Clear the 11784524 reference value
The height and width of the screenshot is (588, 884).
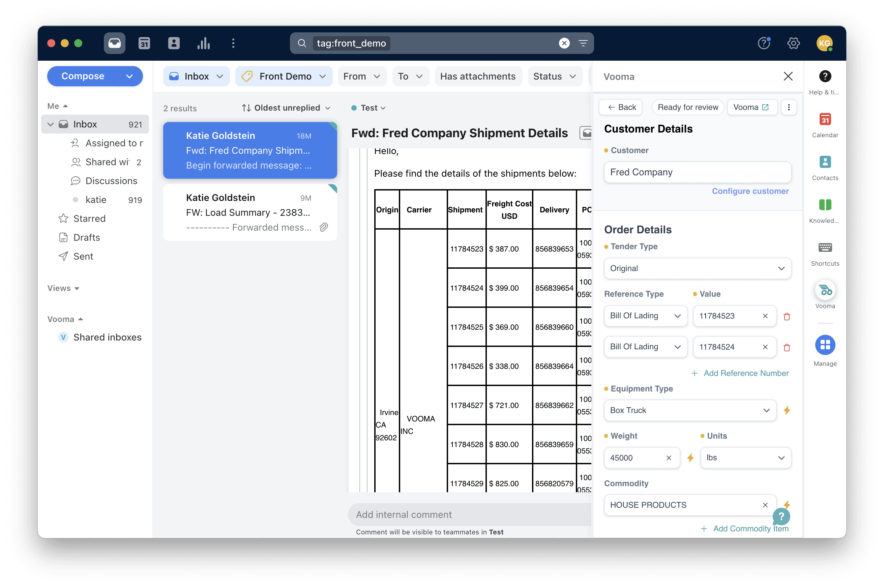pos(765,347)
